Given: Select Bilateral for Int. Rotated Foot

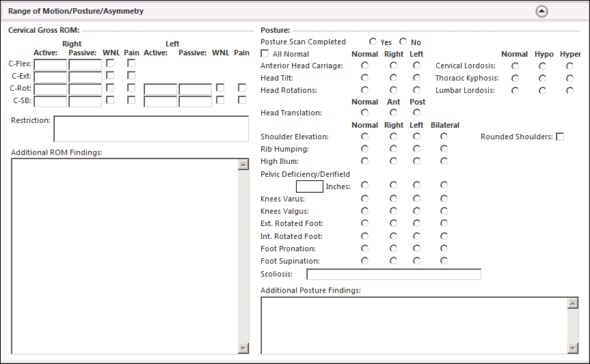Looking at the screenshot, I should (x=444, y=236).
